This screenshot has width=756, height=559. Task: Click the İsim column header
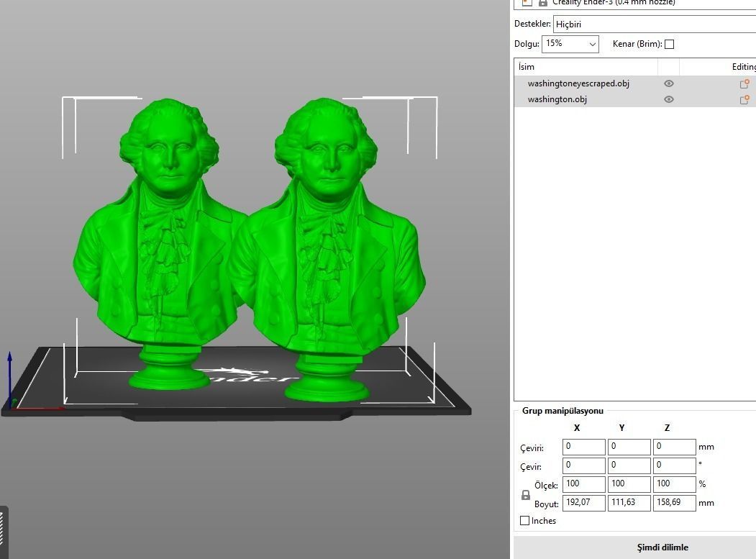tap(586, 67)
